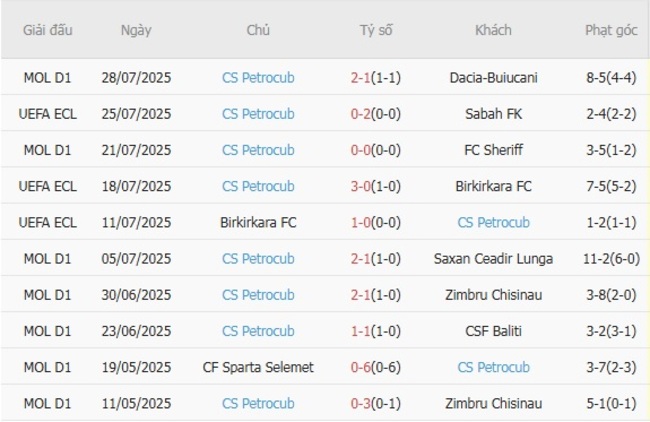Click the Tỷ số column header
Viewport: 650px width, 422px height.
376,30
